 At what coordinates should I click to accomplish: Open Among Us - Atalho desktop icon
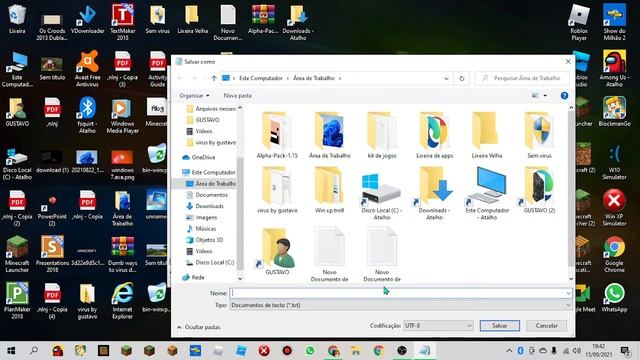tap(614, 69)
